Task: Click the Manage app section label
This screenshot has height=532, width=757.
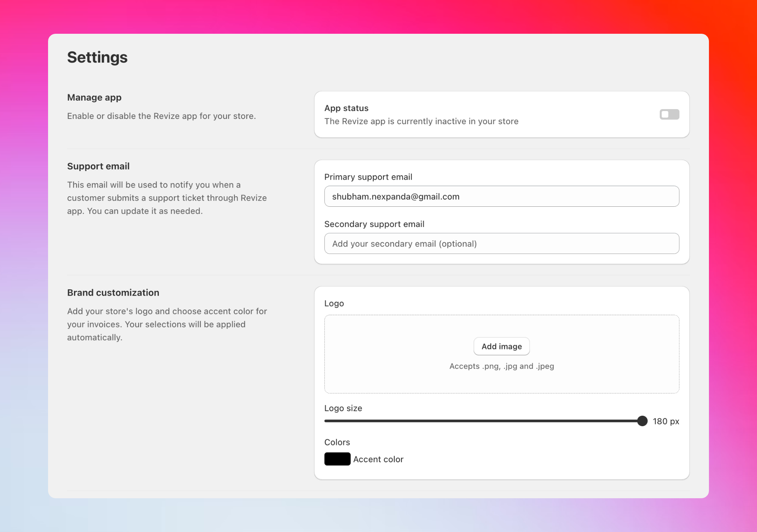Action: click(x=94, y=97)
